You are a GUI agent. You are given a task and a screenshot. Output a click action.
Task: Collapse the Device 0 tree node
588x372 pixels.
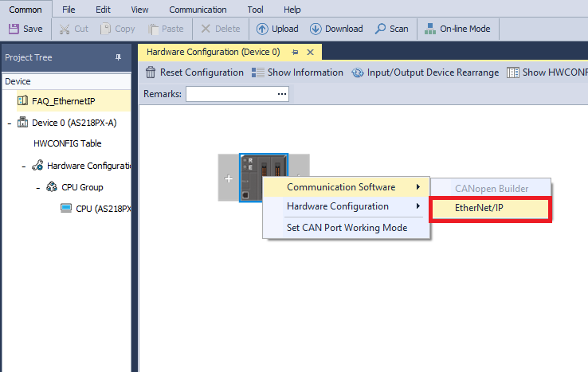pyautogui.click(x=9, y=123)
